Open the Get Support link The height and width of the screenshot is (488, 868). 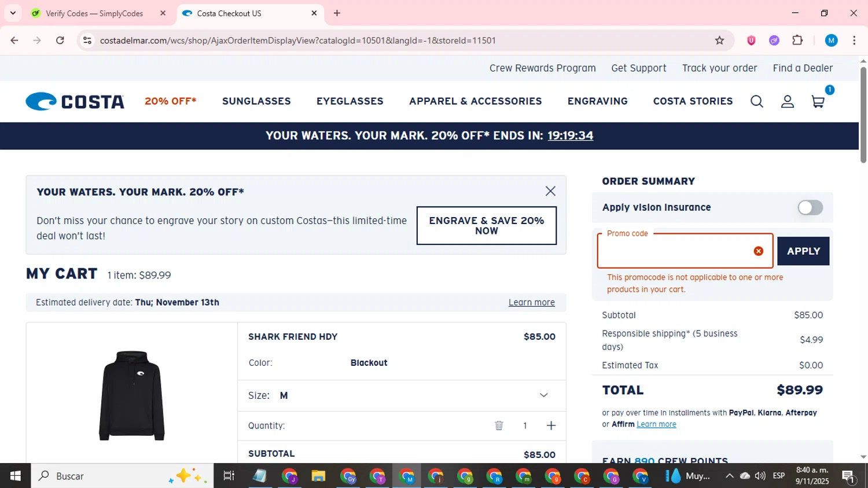639,68
